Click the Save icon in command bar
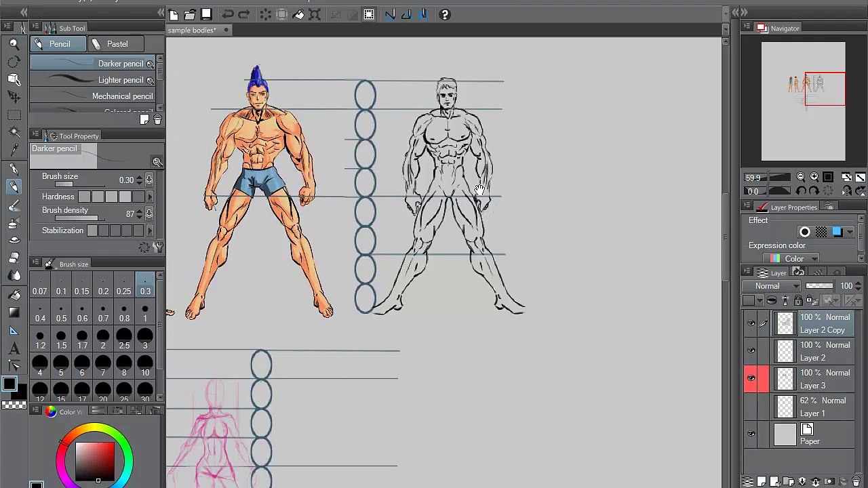This screenshot has width=868, height=488. coord(206,14)
